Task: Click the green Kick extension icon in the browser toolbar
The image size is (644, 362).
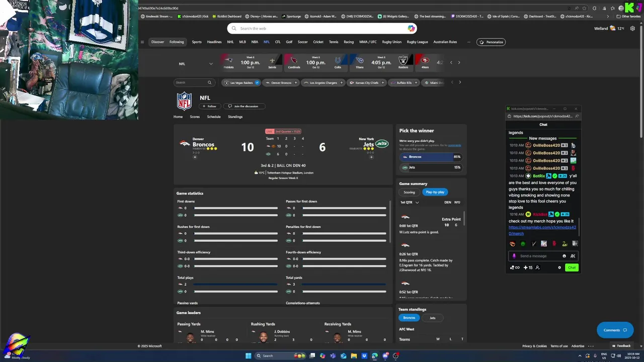Action: coord(629,8)
